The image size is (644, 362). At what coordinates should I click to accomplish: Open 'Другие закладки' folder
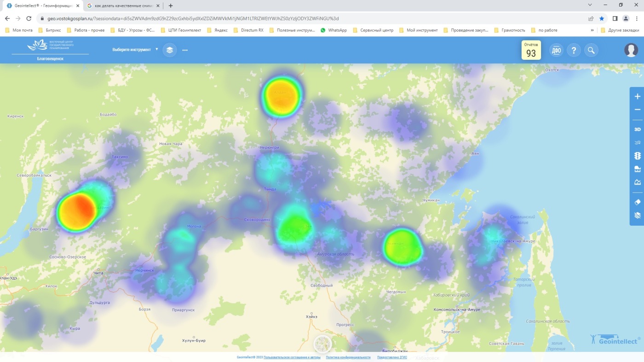619,30
